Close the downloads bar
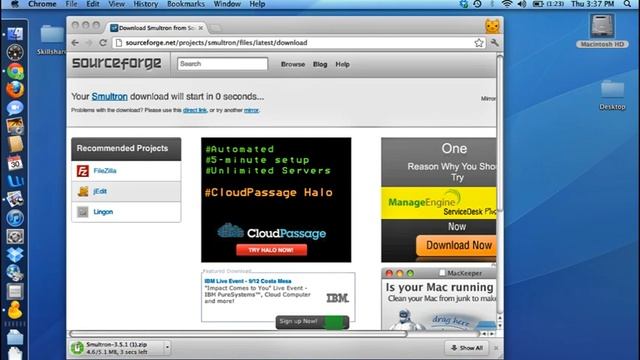 pos(496,348)
